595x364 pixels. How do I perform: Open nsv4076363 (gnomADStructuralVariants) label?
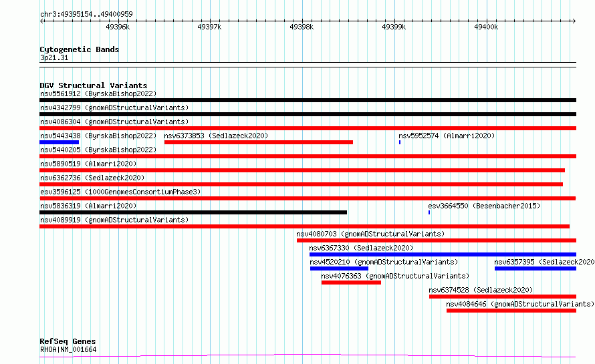395,276
